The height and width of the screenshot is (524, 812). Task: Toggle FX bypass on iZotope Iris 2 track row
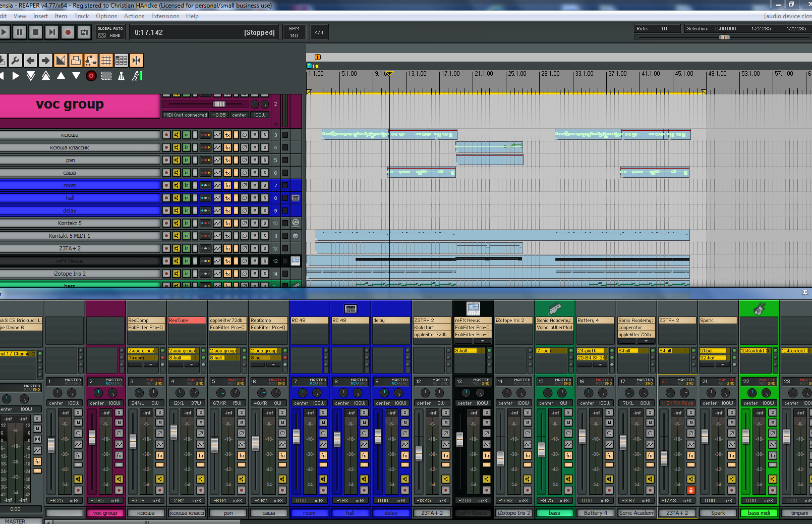[236, 274]
